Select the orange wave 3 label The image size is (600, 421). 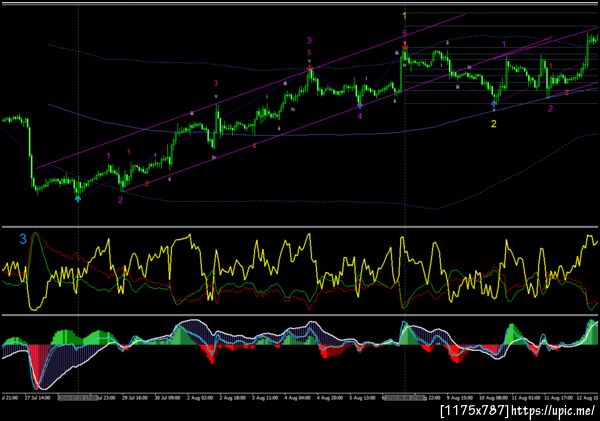(x=216, y=83)
